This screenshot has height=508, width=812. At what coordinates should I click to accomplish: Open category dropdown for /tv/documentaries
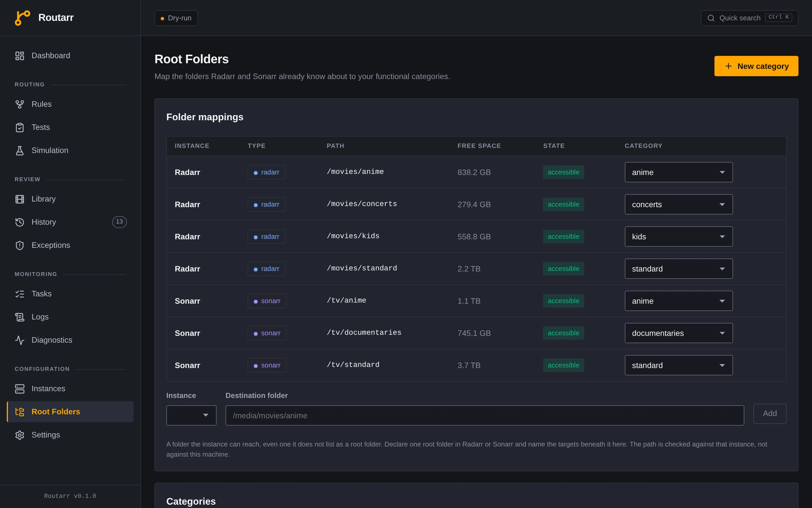[678, 333]
